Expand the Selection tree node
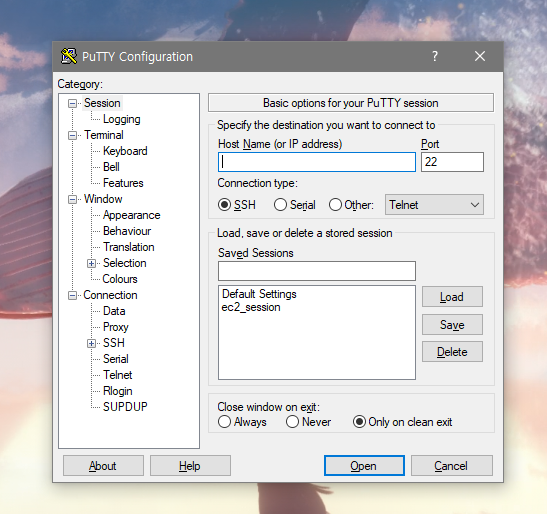This screenshot has height=514, width=547. pyautogui.click(x=91, y=263)
